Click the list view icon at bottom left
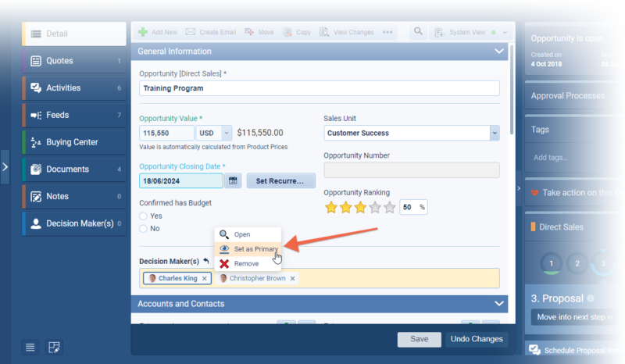625x364 pixels. [x=30, y=347]
